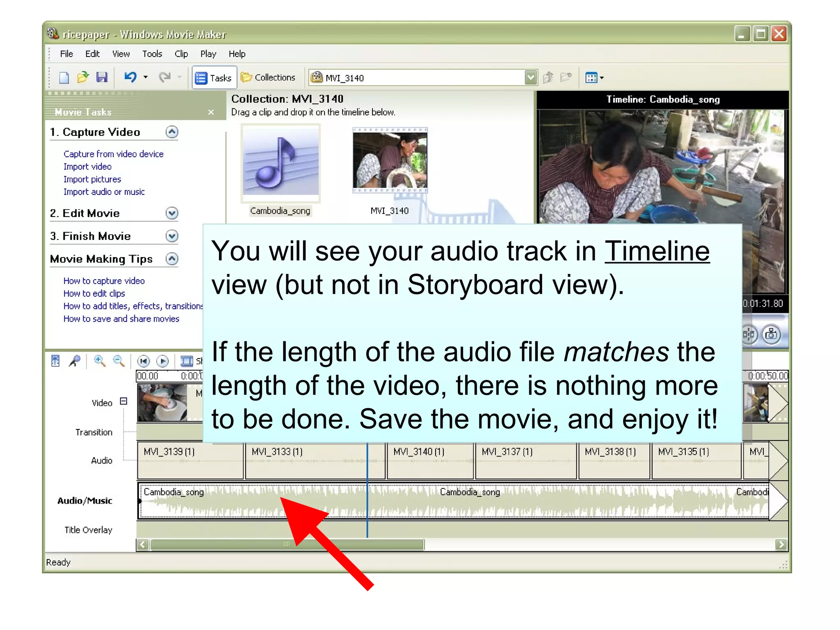Click the New Project icon

coord(64,78)
